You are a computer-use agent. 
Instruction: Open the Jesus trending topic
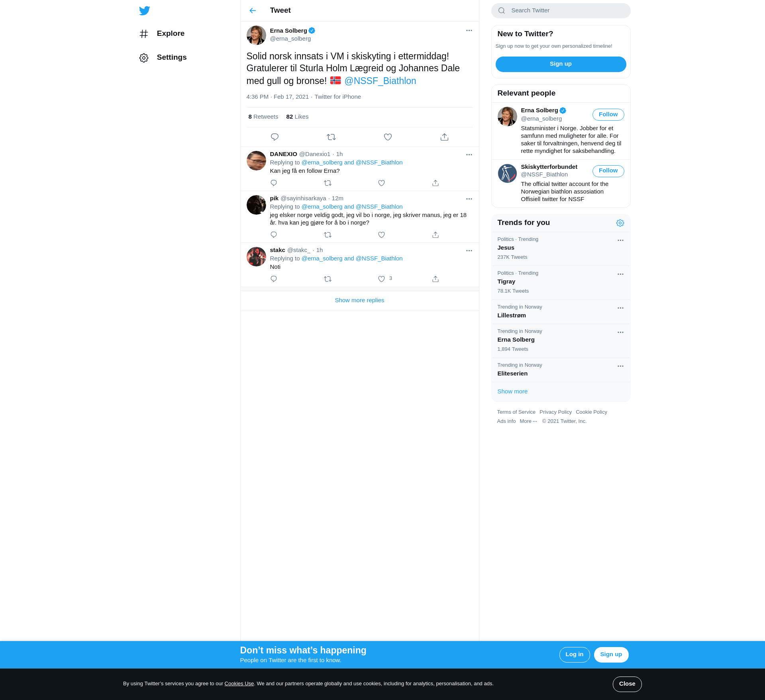(561, 249)
